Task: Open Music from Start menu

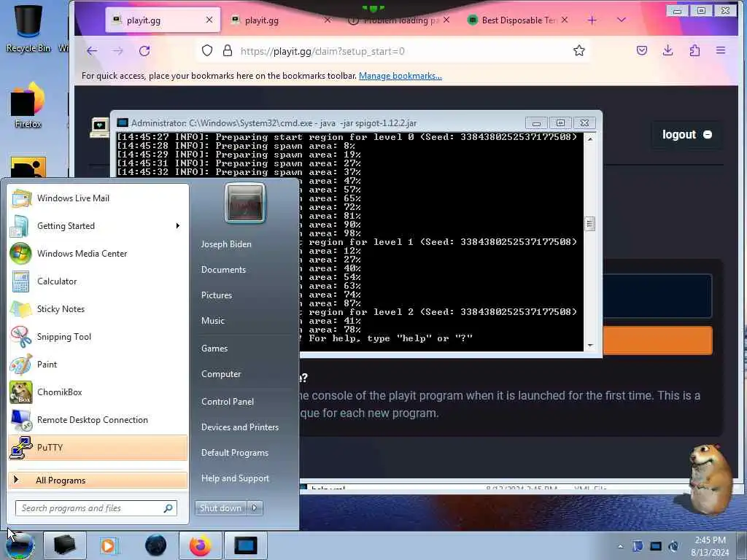Action: point(212,321)
